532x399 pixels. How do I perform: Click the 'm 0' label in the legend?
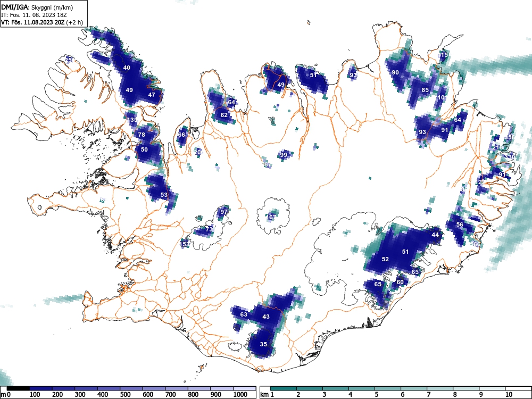click(6, 394)
